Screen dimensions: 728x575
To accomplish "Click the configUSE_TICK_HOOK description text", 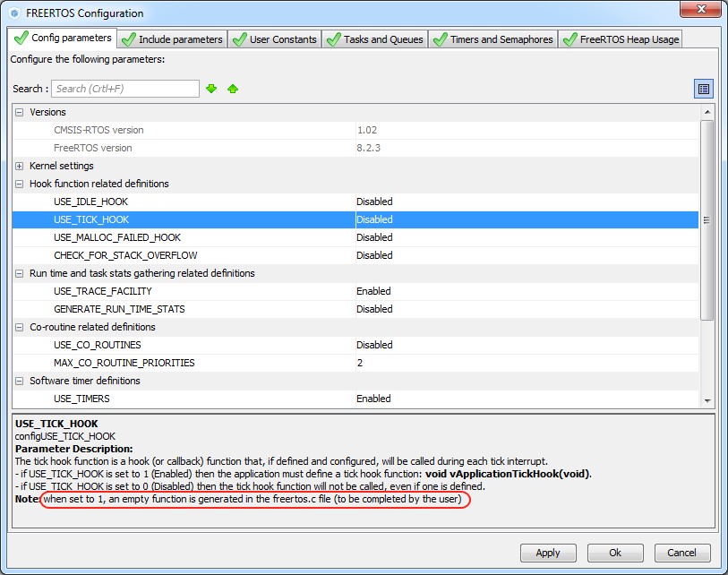I will click(65, 436).
